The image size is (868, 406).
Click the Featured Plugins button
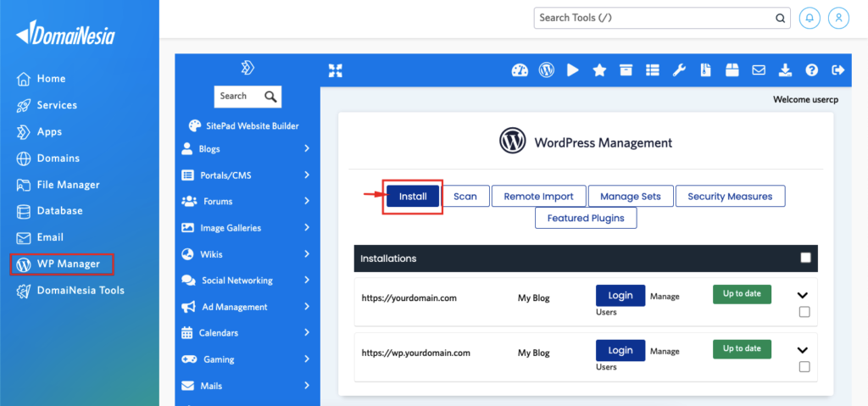(x=586, y=218)
